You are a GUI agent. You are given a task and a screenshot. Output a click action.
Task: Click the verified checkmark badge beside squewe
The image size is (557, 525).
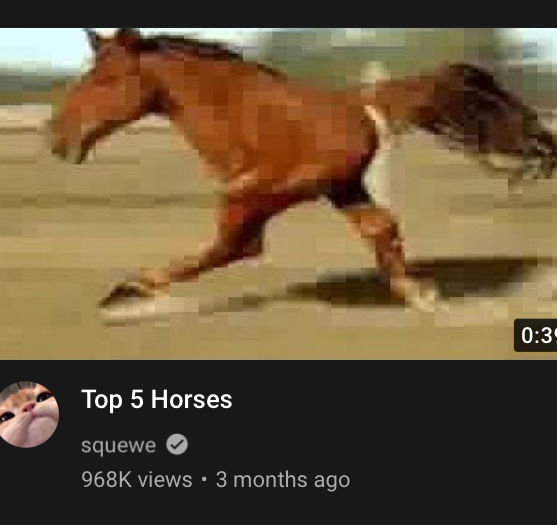(177, 444)
